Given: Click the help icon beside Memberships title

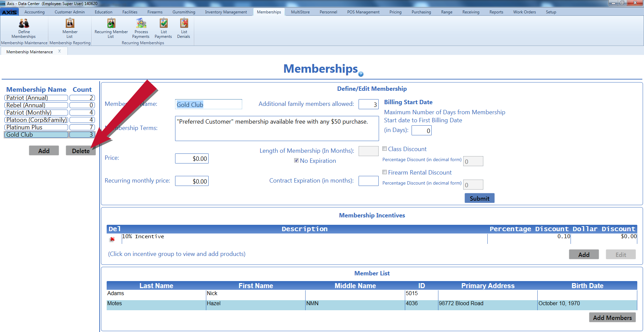Looking at the screenshot, I should click(x=361, y=74).
